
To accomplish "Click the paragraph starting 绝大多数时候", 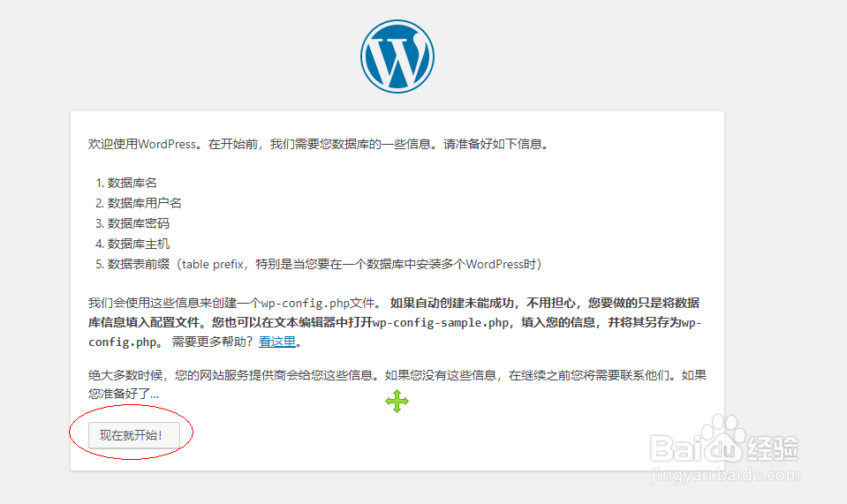I will click(x=397, y=384).
